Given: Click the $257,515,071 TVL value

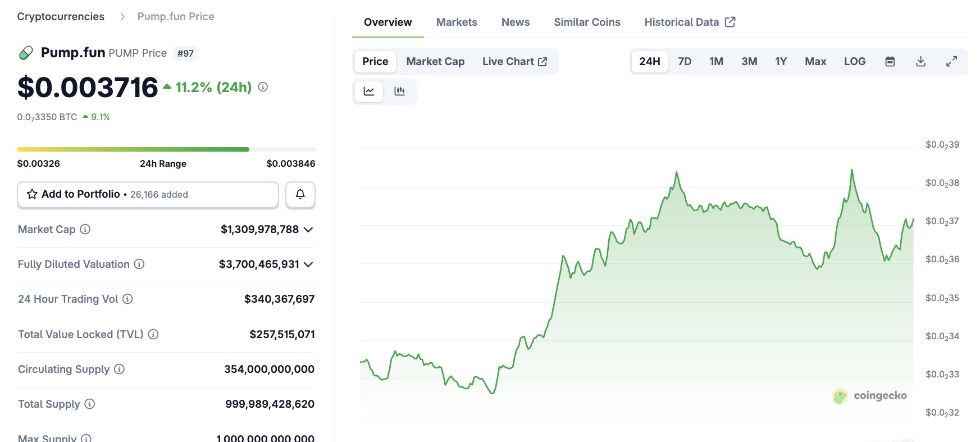Looking at the screenshot, I should (282, 334).
